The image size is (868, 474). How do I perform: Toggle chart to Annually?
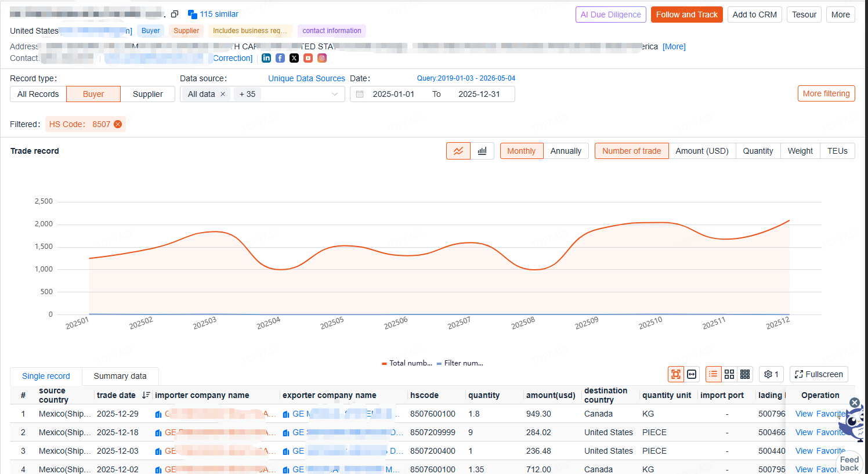(x=566, y=151)
